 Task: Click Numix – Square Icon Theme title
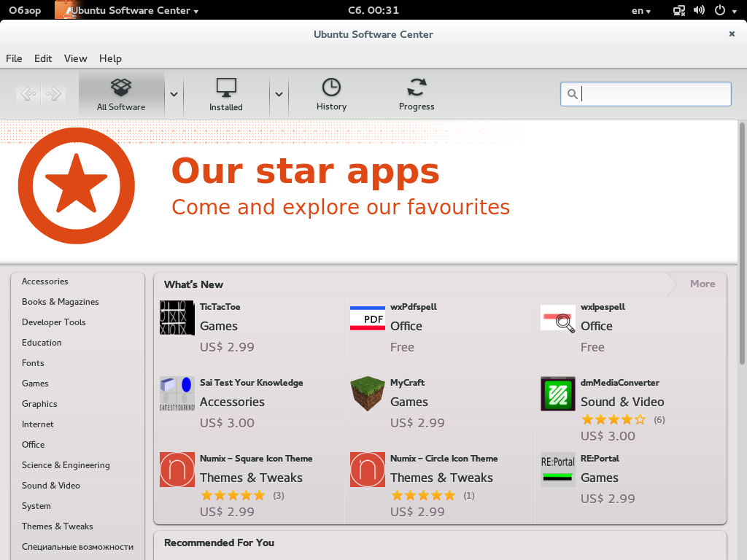pos(256,459)
